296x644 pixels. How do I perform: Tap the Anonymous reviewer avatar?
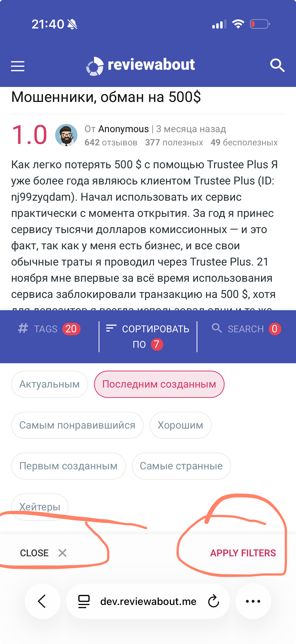pyautogui.click(x=66, y=135)
